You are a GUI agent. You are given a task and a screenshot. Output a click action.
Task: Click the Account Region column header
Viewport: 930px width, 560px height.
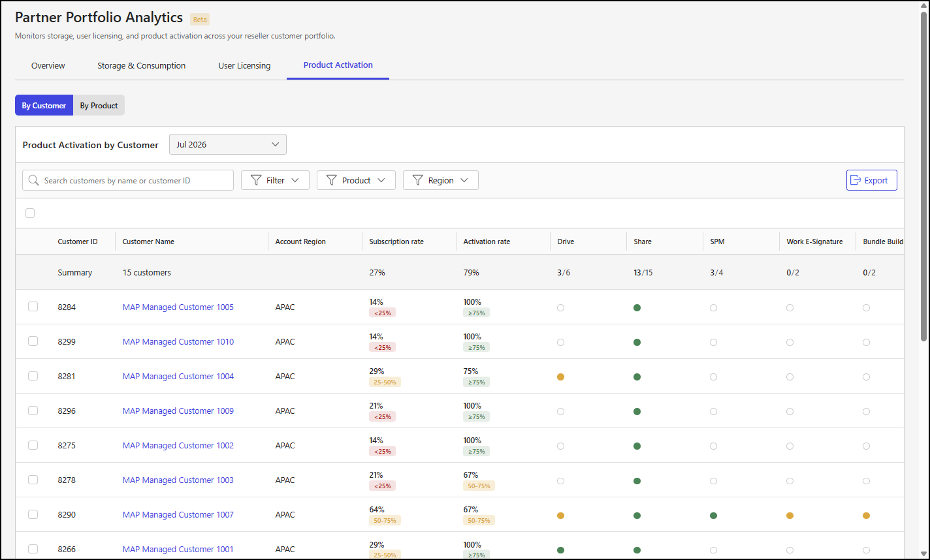[x=300, y=241]
